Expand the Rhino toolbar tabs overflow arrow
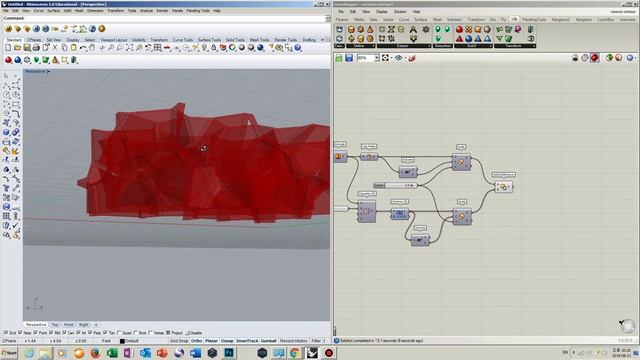This screenshot has height=360, width=640. [322, 40]
